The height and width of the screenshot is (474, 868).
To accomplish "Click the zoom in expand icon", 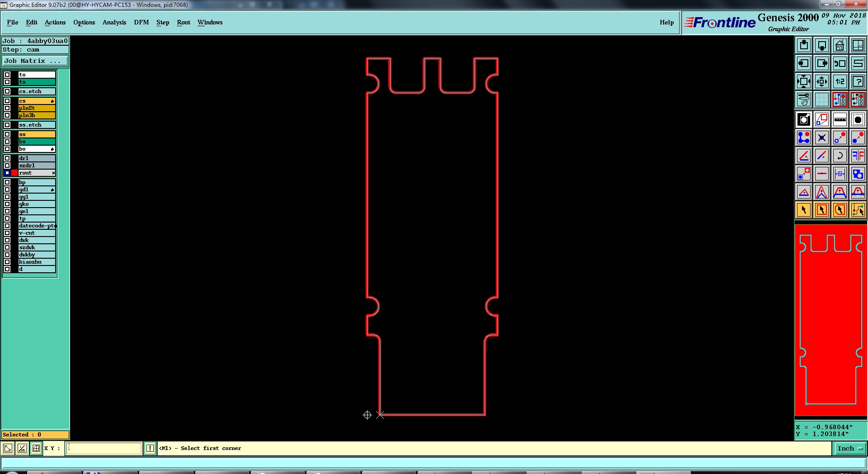I will click(804, 81).
